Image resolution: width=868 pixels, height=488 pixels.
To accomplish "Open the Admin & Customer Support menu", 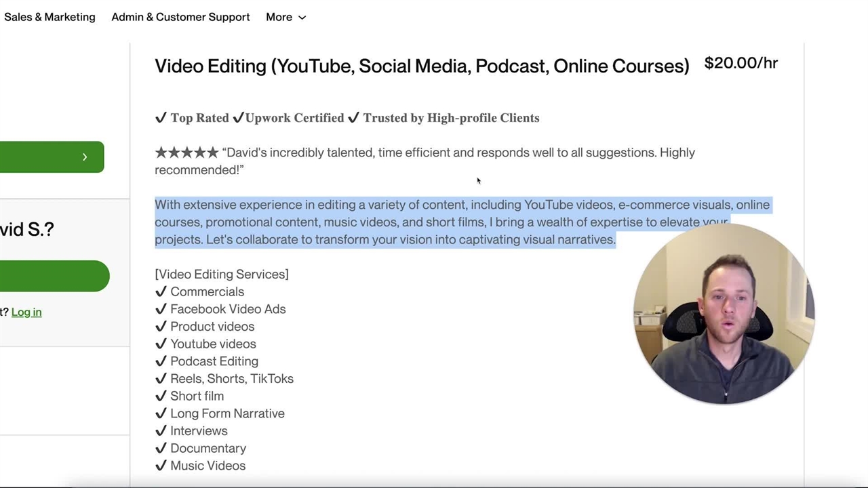I will pyautogui.click(x=180, y=17).
